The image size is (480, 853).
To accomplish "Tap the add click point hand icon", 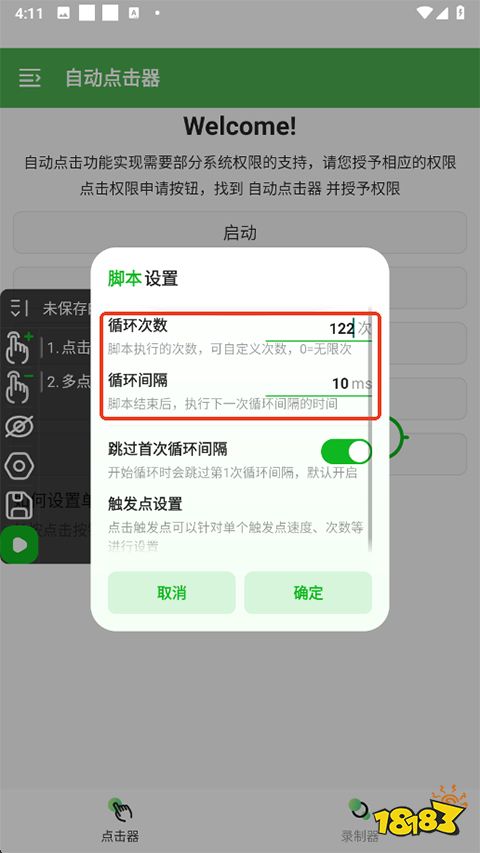I will 19,347.
